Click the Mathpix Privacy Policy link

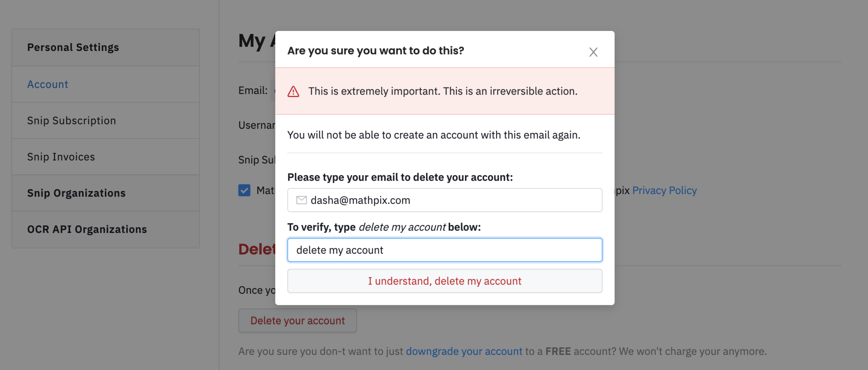pos(664,190)
